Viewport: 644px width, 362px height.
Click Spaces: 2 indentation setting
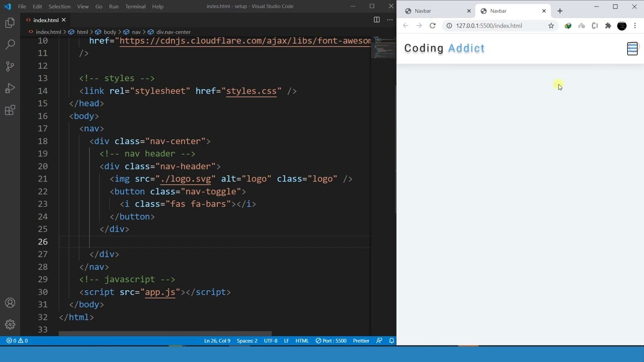point(247,340)
